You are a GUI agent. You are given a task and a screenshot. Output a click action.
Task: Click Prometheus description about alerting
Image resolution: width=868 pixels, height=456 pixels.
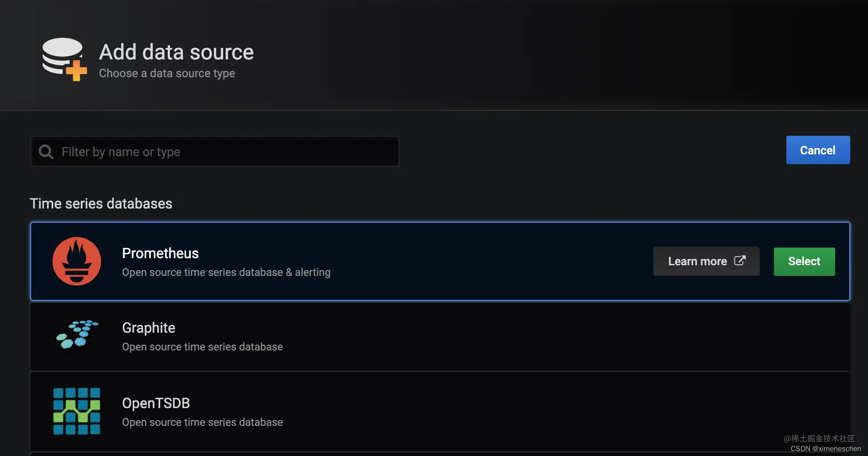(x=226, y=272)
